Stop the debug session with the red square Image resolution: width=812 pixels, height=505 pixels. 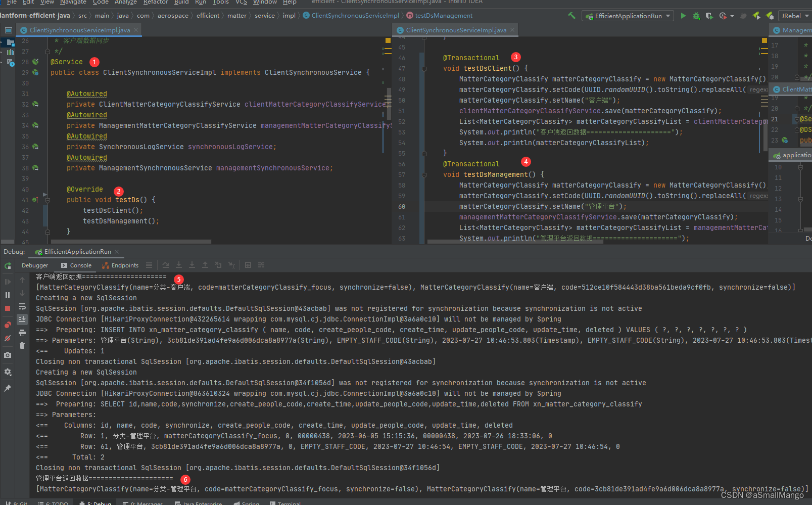(x=8, y=308)
